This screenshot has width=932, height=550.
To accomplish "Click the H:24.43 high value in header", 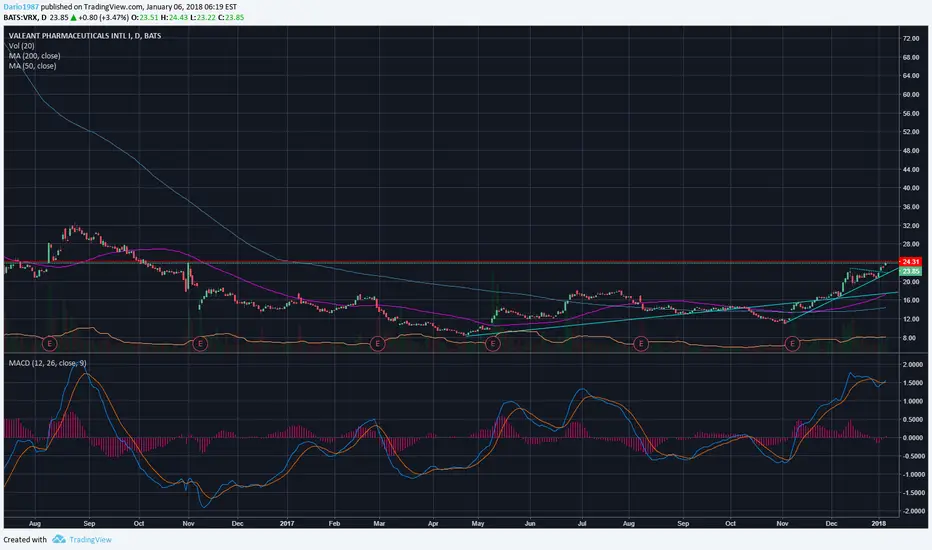I will click(x=174, y=17).
